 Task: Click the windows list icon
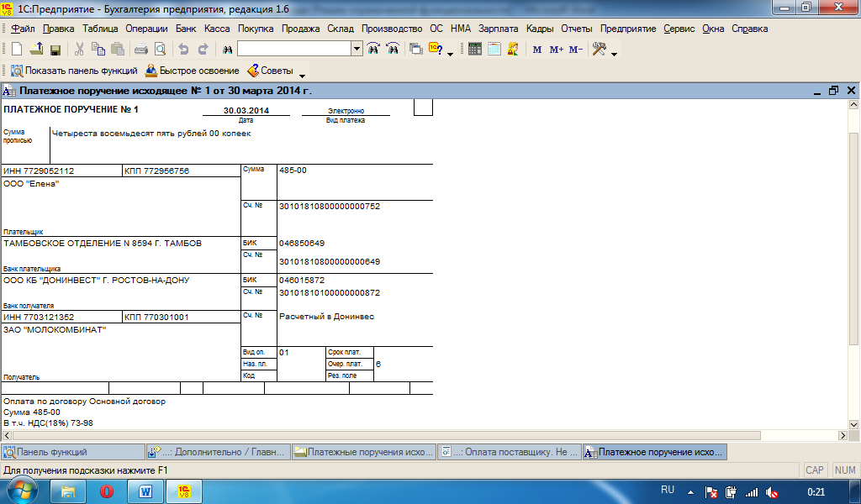coord(416,50)
